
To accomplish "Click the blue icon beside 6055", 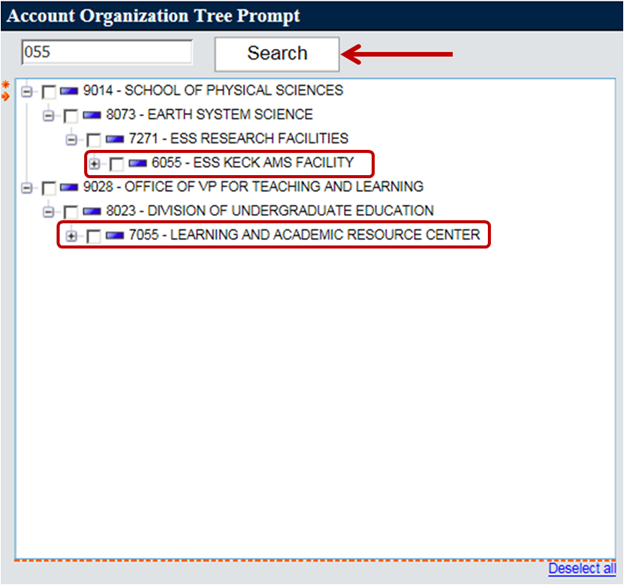I will pyautogui.click(x=138, y=163).
